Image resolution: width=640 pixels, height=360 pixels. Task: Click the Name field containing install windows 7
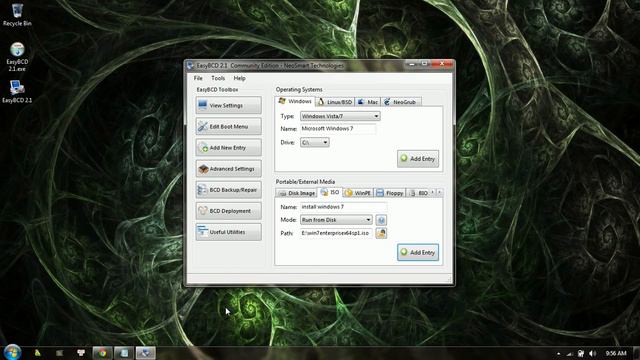coord(343,207)
